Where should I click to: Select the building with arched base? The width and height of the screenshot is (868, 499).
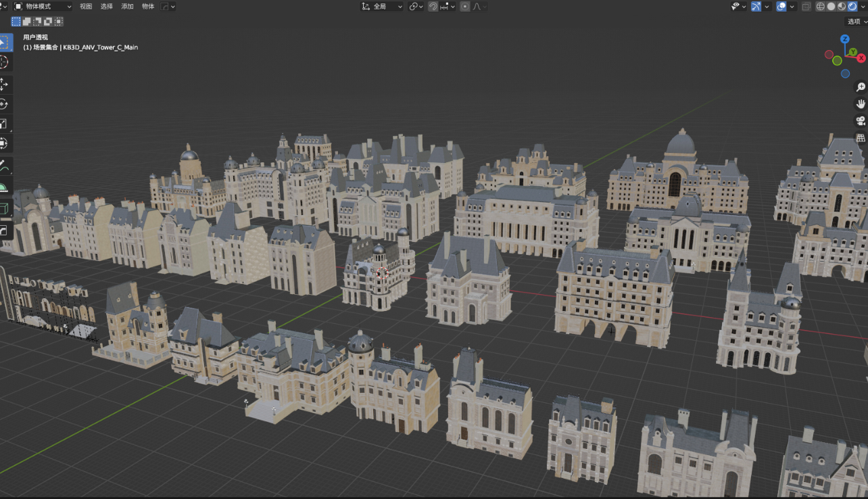click(x=614, y=295)
